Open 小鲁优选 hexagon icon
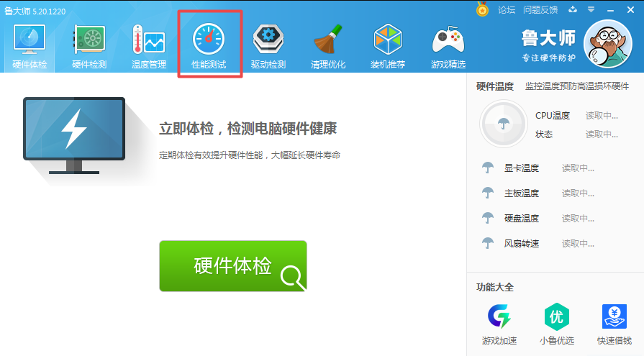Screen dimensions: 644x356 [557, 316]
